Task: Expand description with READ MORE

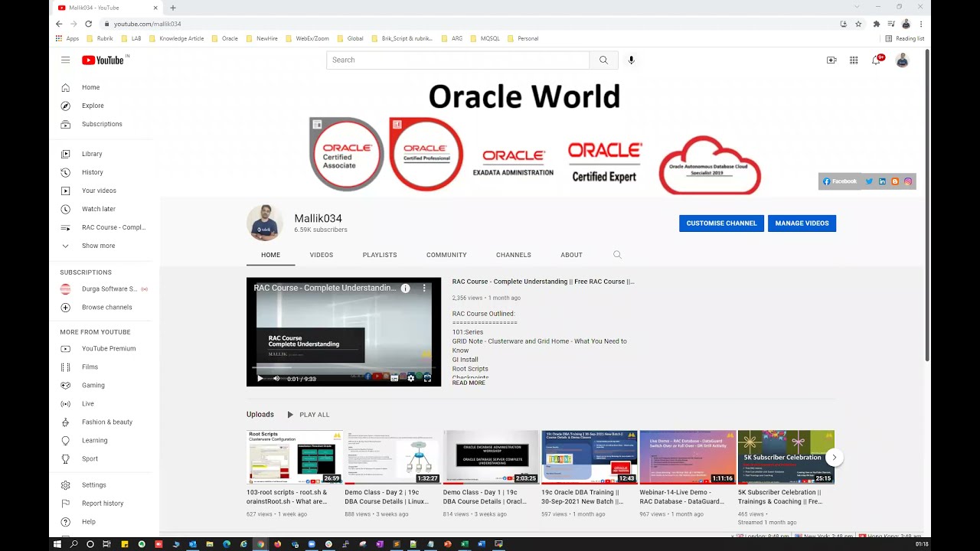Action: 469,383
